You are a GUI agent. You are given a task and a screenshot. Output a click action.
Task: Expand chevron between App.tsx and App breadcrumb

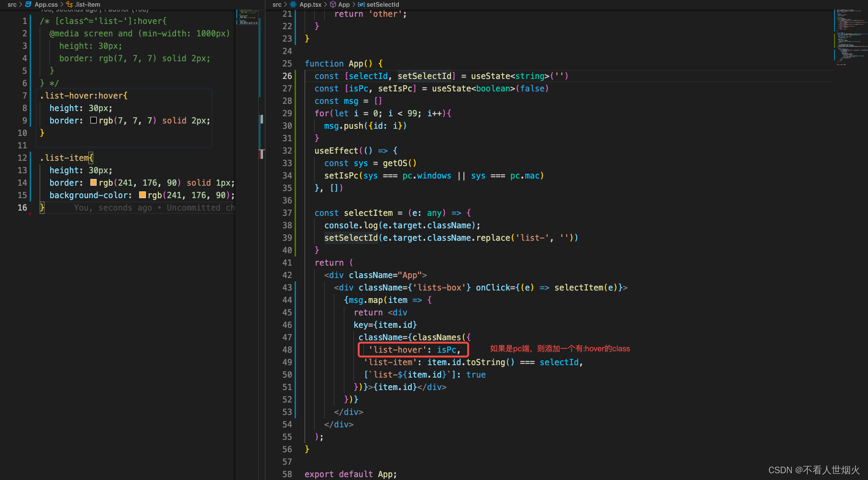click(x=326, y=4)
